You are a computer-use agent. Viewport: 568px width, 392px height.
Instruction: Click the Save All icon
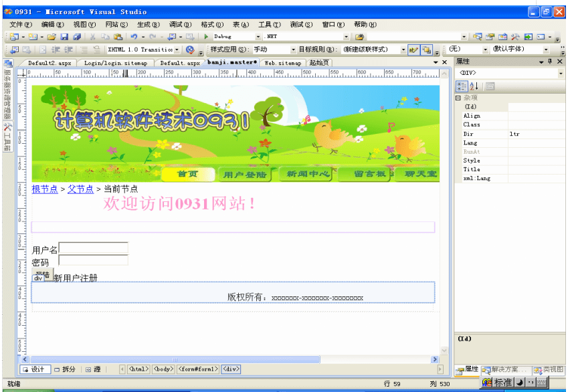(x=77, y=37)
